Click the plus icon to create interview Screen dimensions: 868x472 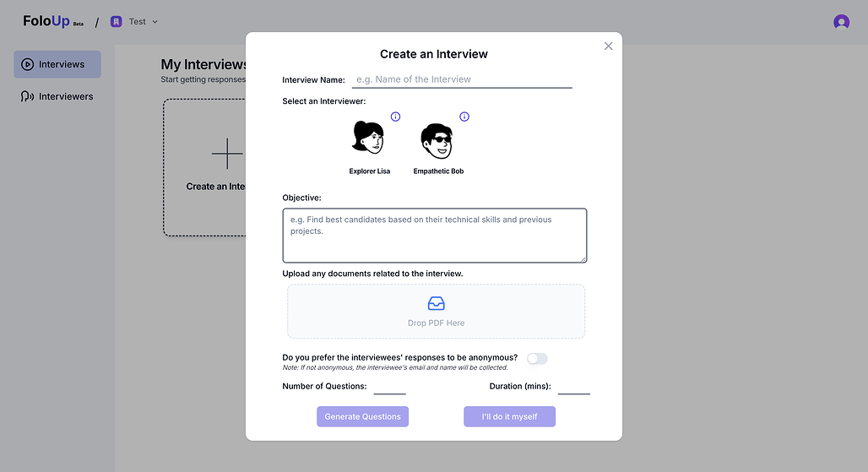click(x=227, y=154)
